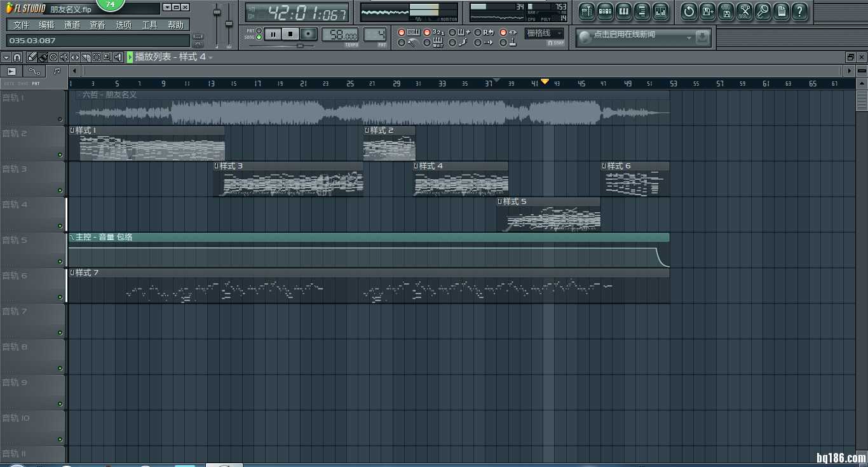Image resolution: width=868 pixels, height=467 pixels.
Task: Toggle the metronome option
Action: click(402, 43)
